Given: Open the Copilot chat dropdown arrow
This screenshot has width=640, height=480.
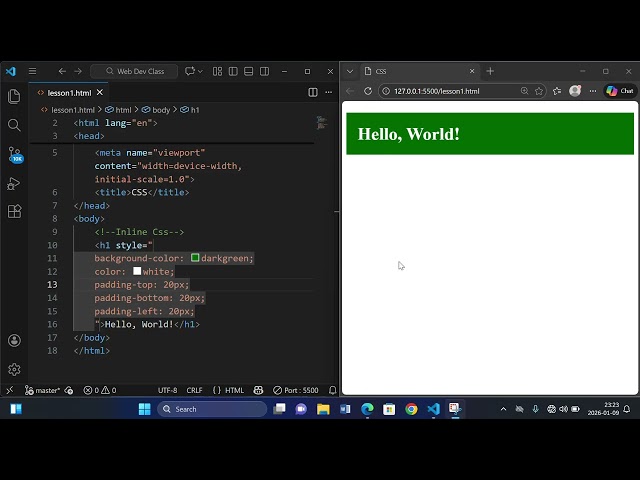Looking at the screenshot, I should [200, 71].
